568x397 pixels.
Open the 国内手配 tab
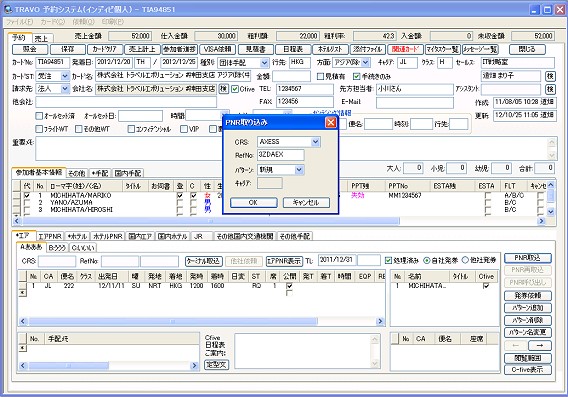point(128,173)
